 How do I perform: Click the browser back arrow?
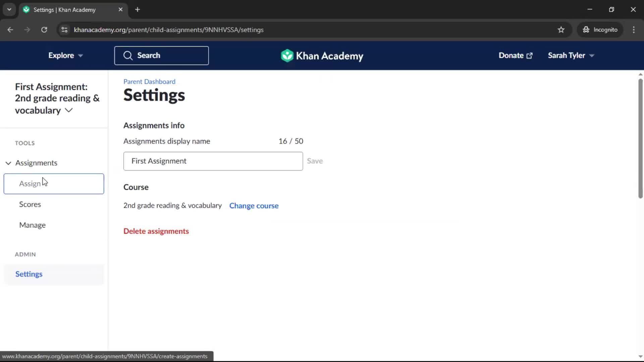10,29
